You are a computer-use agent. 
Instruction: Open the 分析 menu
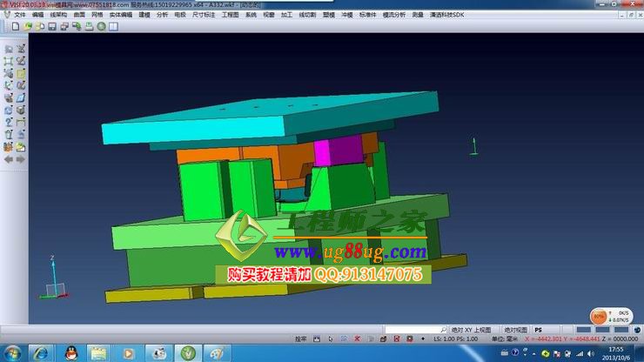[162, 15]
